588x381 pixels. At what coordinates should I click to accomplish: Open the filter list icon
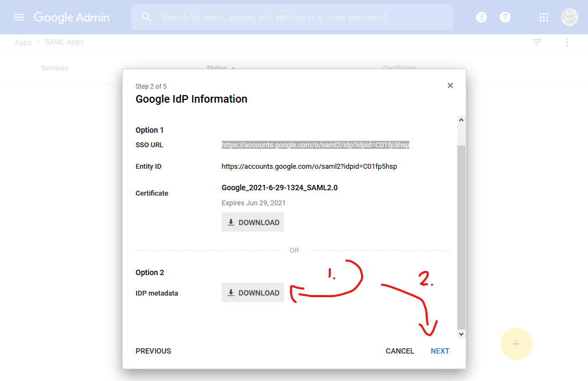537,42
